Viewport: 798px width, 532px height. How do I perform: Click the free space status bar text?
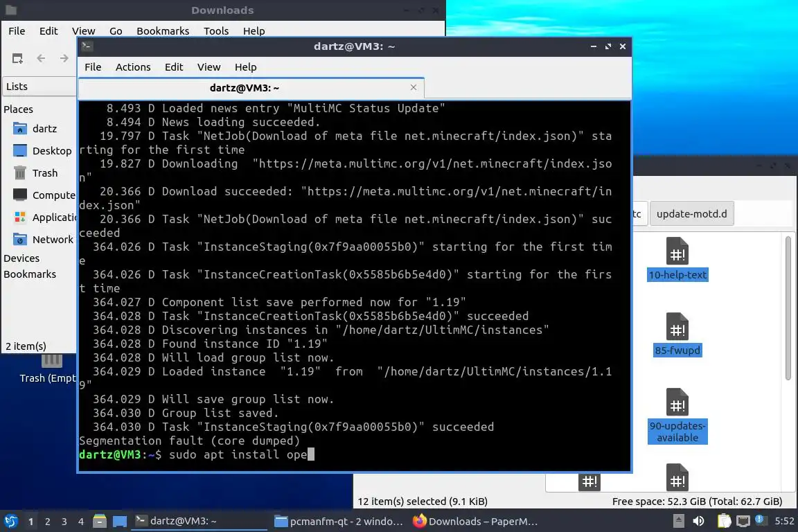[697, 502]
